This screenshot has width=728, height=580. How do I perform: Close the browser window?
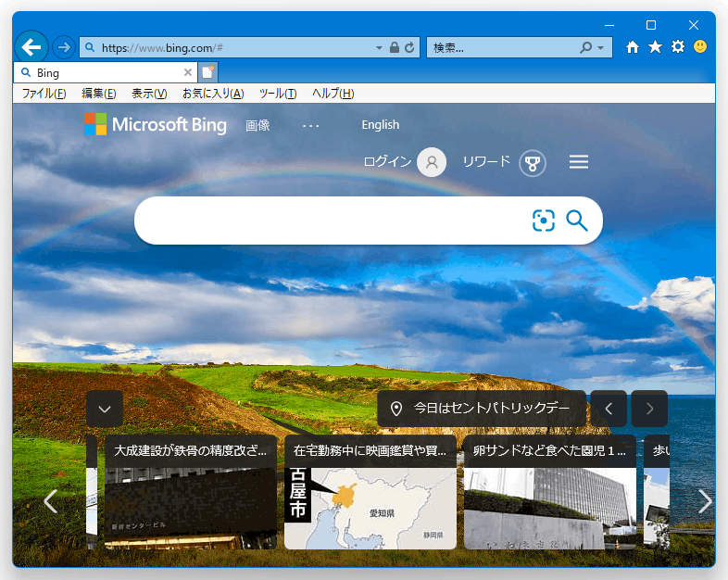tap(694, 25)
